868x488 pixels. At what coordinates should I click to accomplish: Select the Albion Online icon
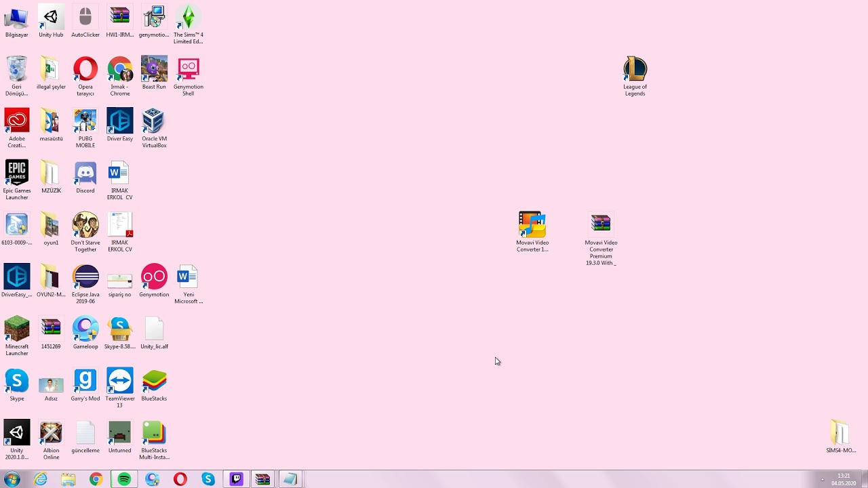pyautogui.click(x=51, y=441)
